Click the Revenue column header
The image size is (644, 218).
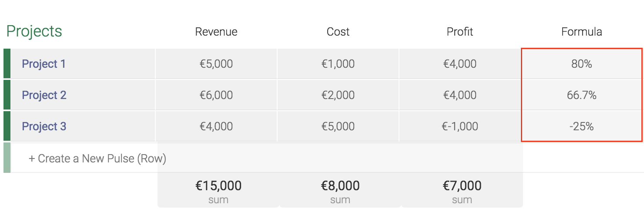point(216,32)
